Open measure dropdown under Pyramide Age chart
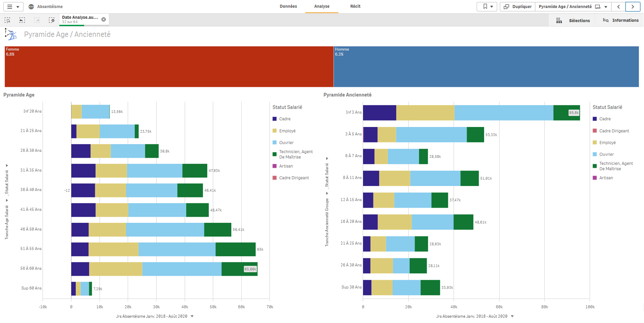Screen dimensions: 644x323 click(x=192, y=316)
